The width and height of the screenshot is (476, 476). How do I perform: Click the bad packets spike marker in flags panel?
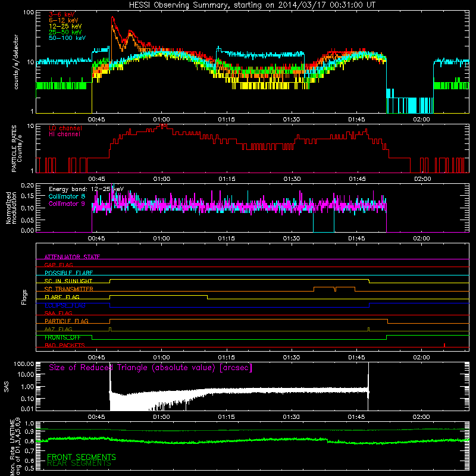click(444, 345)
